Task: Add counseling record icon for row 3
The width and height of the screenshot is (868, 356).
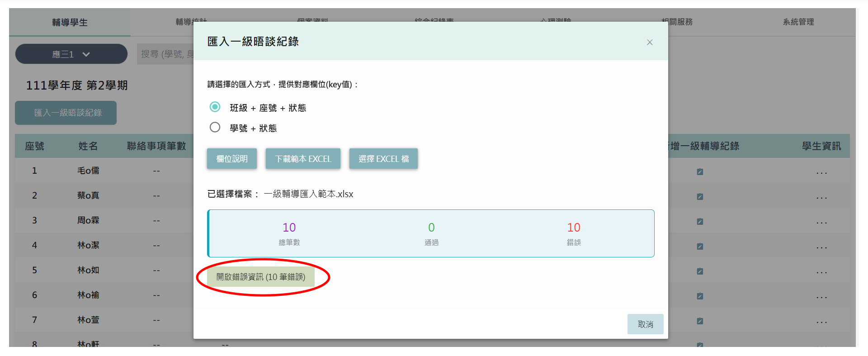Action: (x=700, y=222)
